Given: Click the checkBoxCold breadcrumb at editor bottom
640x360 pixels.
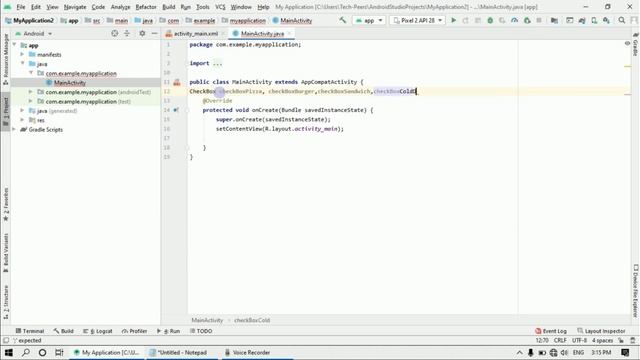Looking at the screenshot, I should (x=252, y=320).
